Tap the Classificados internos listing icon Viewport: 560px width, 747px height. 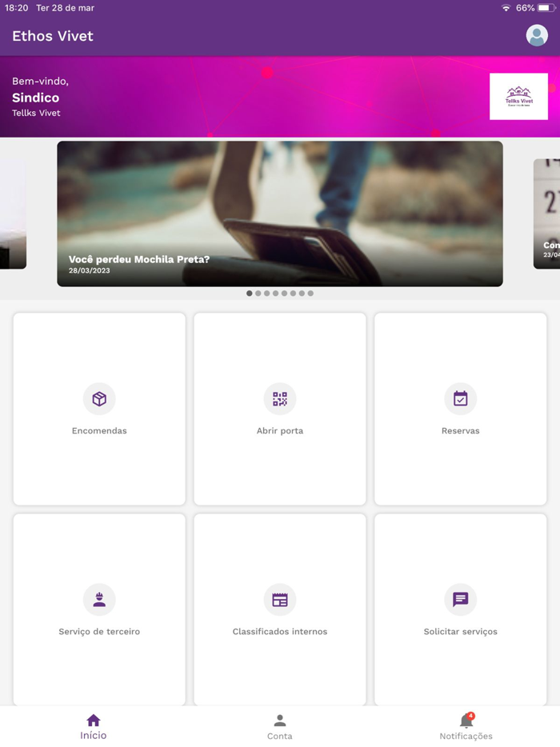coord(280,599)
